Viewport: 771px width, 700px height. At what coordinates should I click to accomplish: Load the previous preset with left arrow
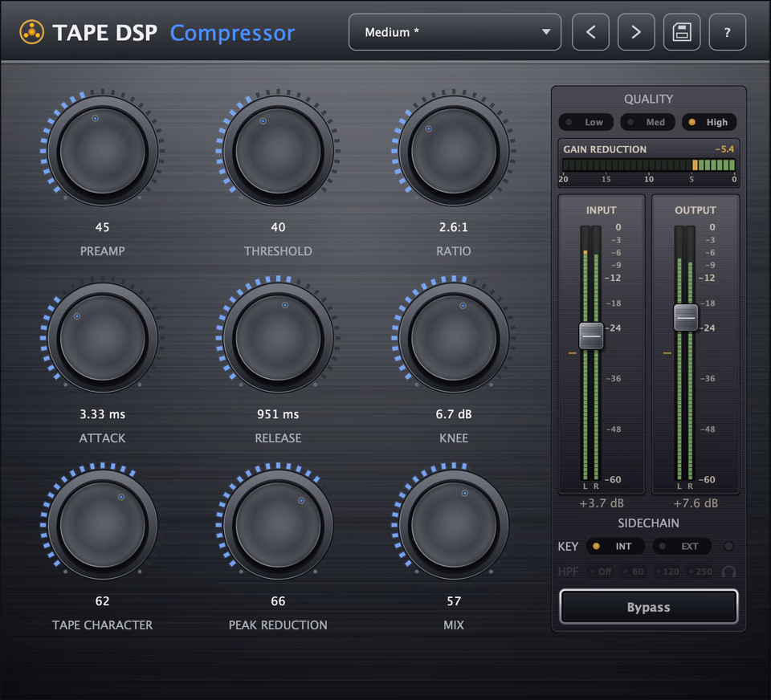590,32
